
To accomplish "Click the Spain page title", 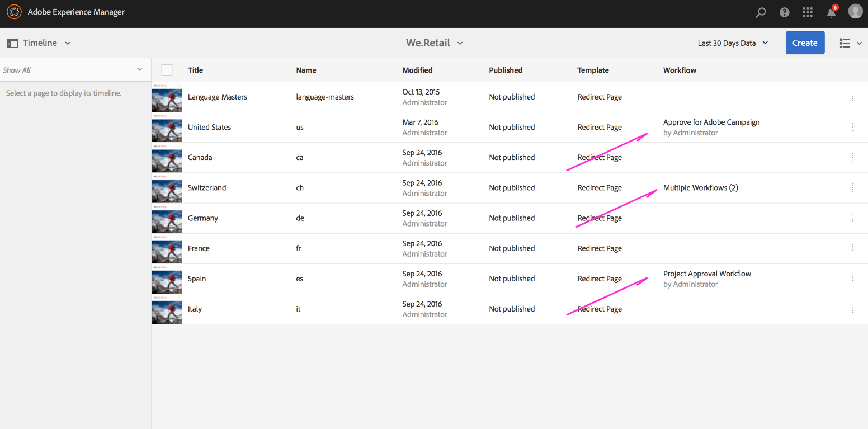I will coord(197,279).
